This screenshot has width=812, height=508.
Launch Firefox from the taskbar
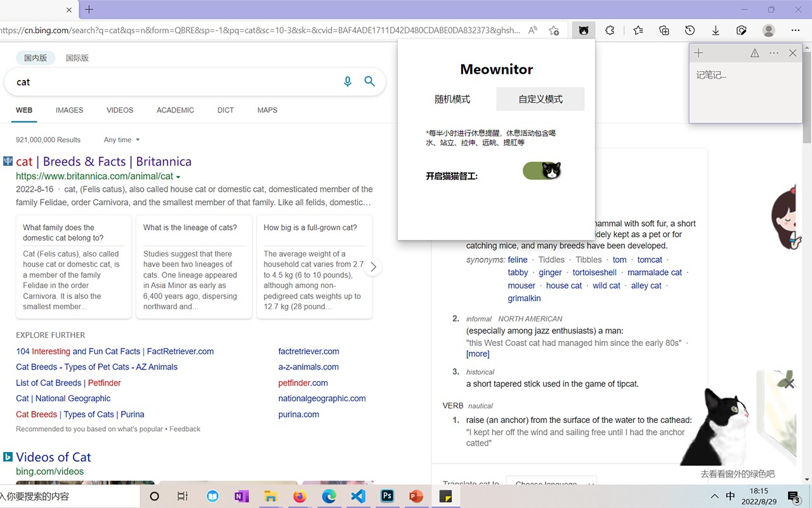(299, 497)
